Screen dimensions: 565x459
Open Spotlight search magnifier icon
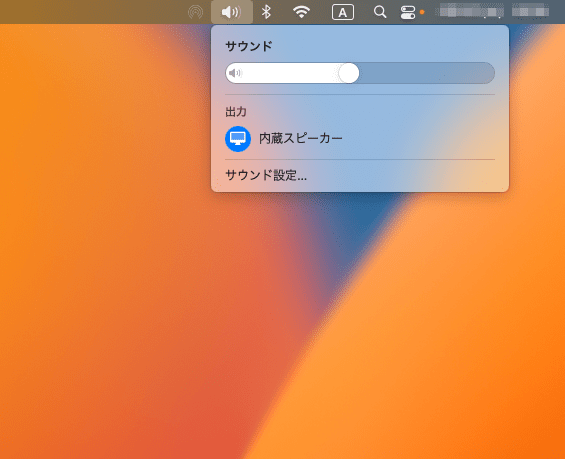coord(380,12)
